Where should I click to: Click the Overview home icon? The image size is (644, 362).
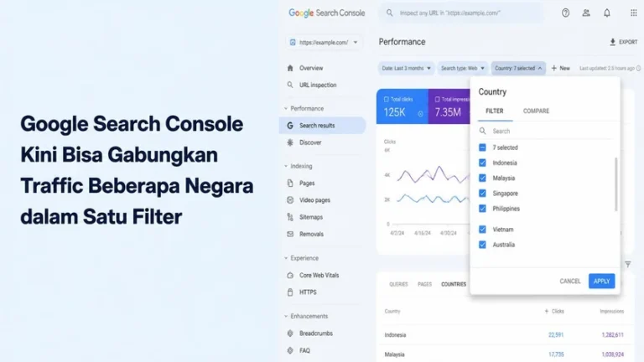point(290,68)
